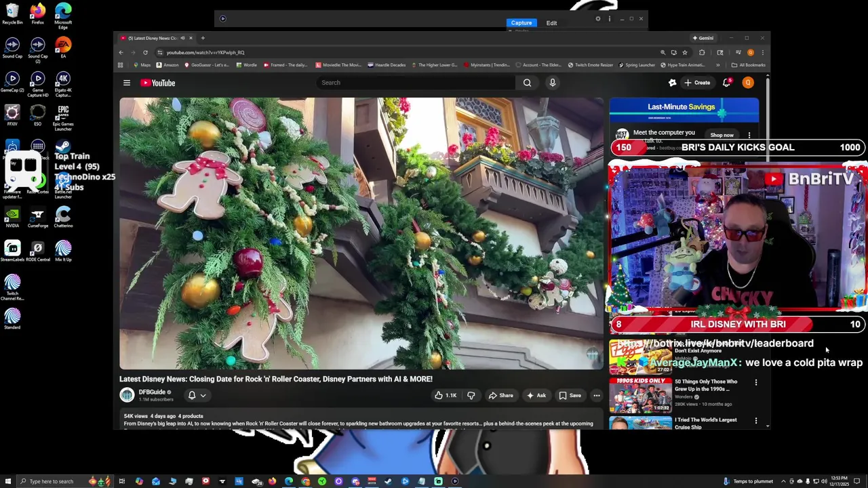Image resolution: width=868 pixels, height=488 pixels.
Task: Save the video to a playlist
Action: click(x=570, y=395)
